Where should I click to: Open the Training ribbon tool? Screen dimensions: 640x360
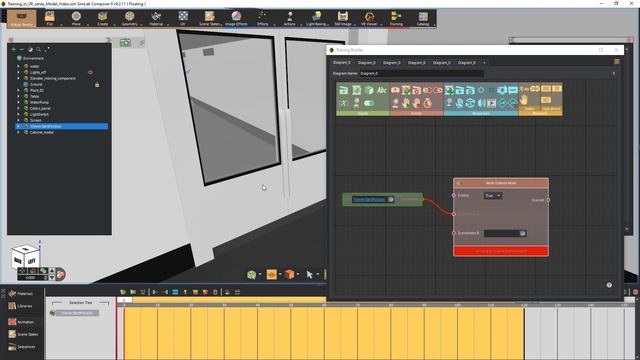396,18
